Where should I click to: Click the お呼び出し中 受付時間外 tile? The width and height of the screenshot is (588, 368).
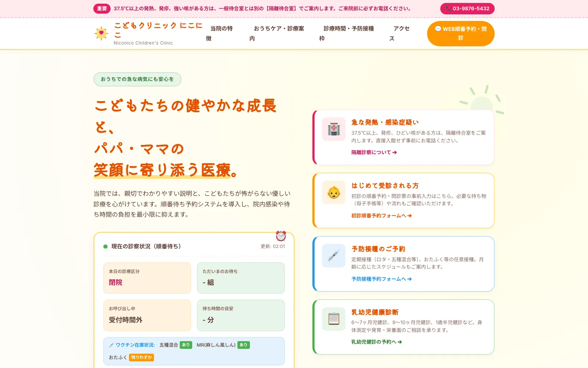(x=147, y=315)
